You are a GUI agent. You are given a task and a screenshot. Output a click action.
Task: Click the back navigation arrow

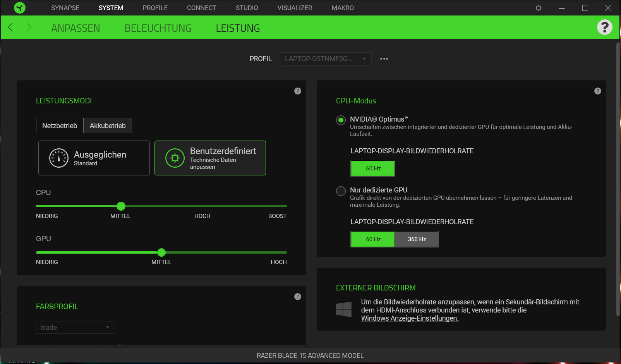coord(11,27)
